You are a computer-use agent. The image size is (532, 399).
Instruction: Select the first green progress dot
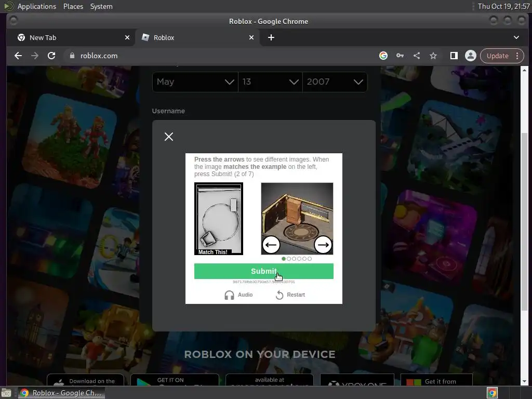(284, 259)
